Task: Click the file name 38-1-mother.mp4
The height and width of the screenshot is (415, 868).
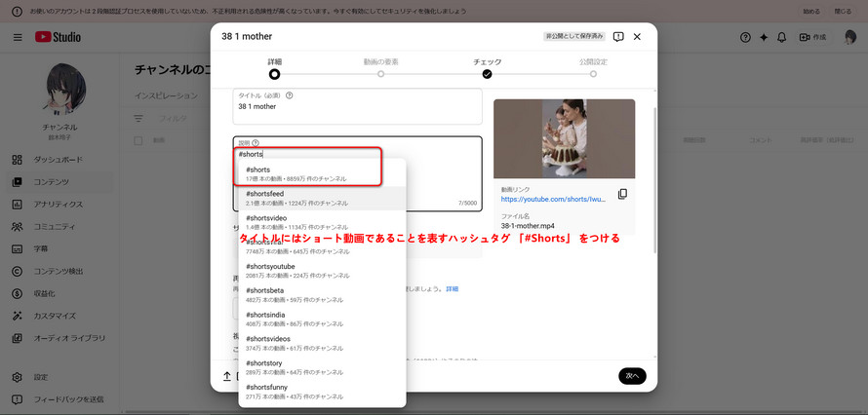Action: (x=528, y=226)
